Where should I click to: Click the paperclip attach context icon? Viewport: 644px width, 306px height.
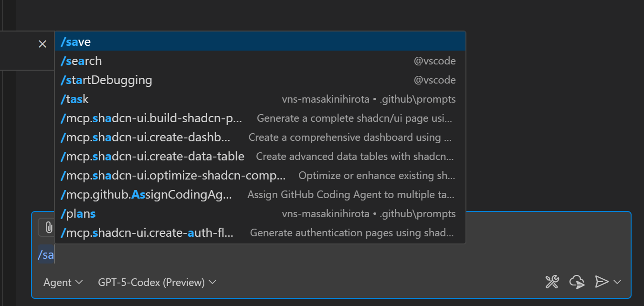click(48, 227)
